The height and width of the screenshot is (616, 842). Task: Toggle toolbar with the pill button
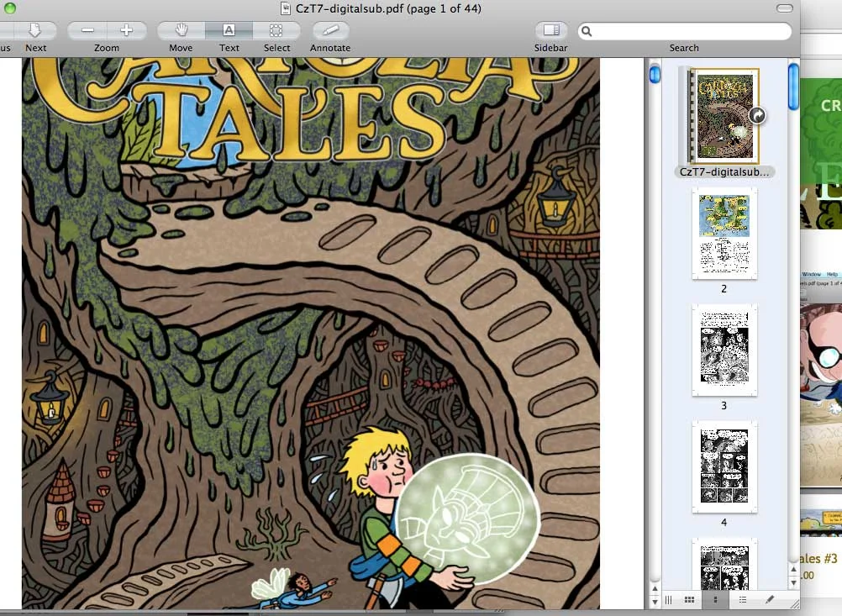pyautogui.click(x=785, y=8)
